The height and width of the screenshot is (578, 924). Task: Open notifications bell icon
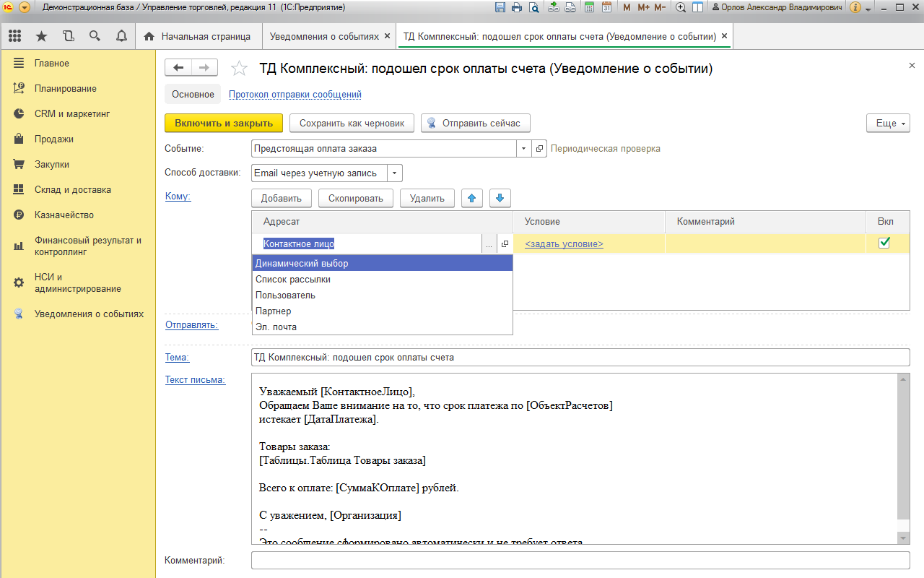[121, 36]
